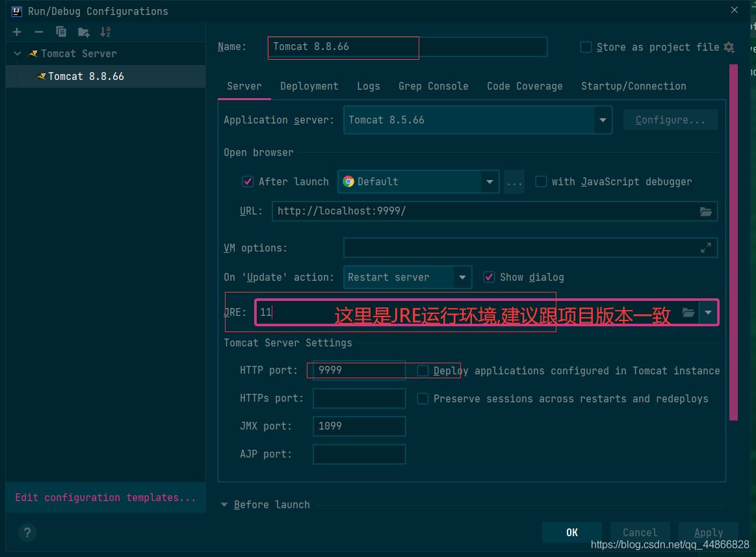The width and height of the screenshot is (756, 557).
Task: Switch to the Deployment tab
Action: click(309, 86)
